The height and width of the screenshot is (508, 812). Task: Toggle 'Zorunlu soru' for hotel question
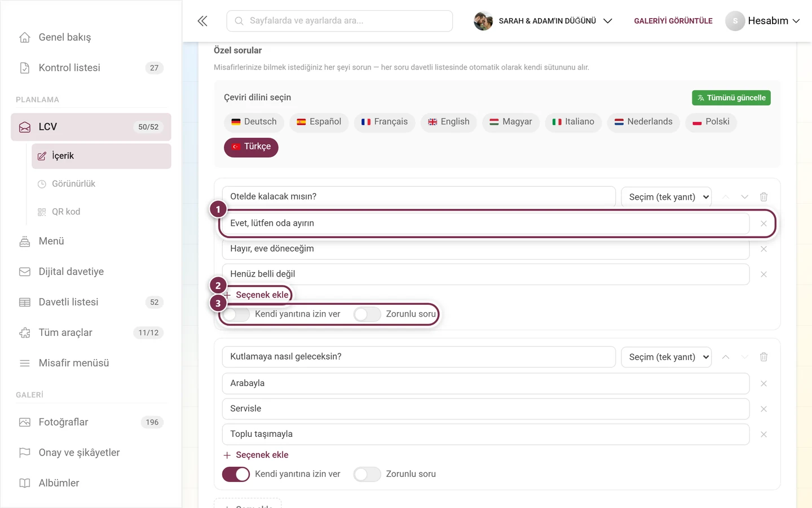(x=367, y=314)
